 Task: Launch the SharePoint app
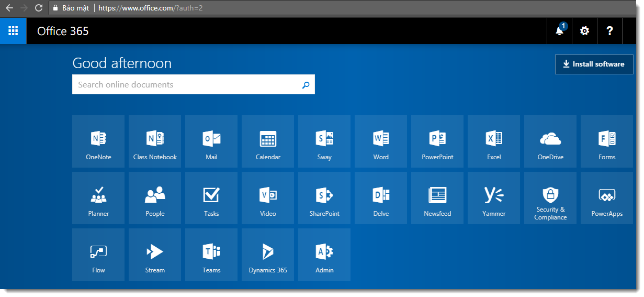tap(324, 198)
